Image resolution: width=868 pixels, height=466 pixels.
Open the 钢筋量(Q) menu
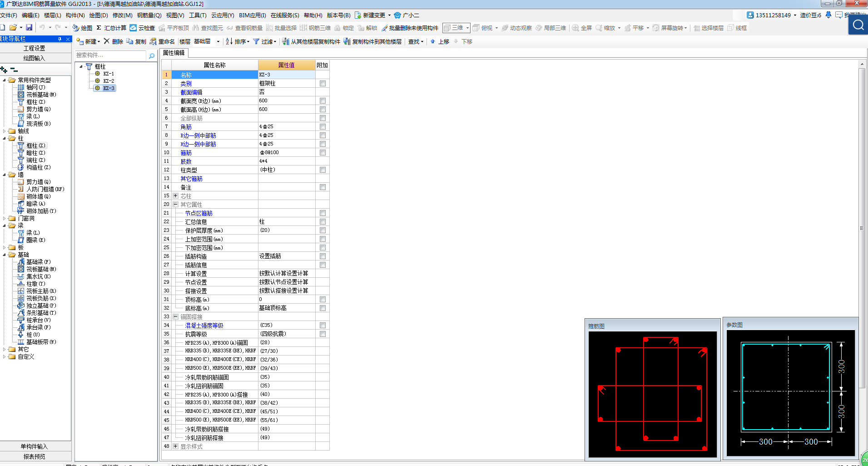[149, 15]
